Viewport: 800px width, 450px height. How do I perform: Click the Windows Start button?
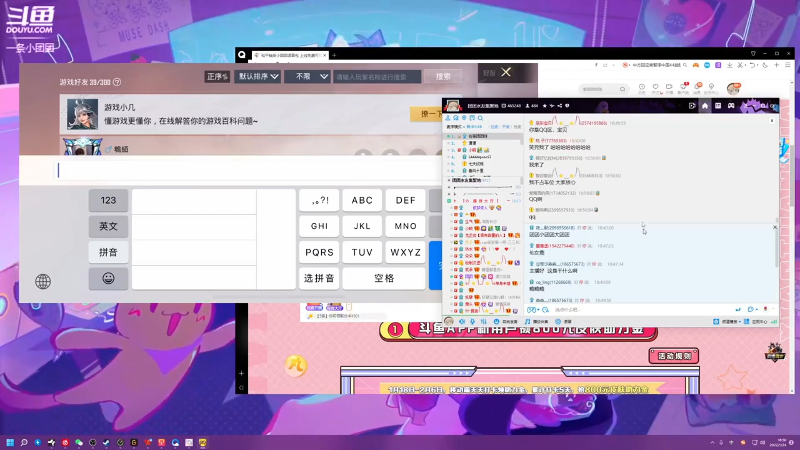10,442
